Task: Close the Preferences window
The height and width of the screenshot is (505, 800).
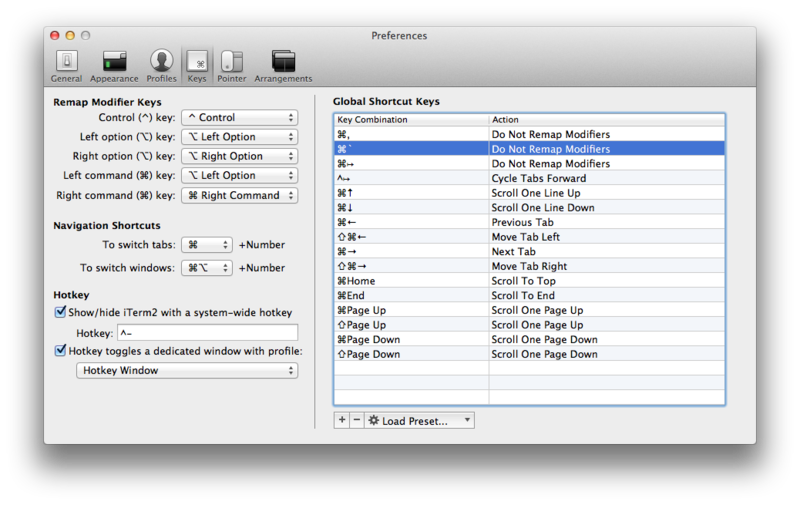Action: click(x=55, y=35)
